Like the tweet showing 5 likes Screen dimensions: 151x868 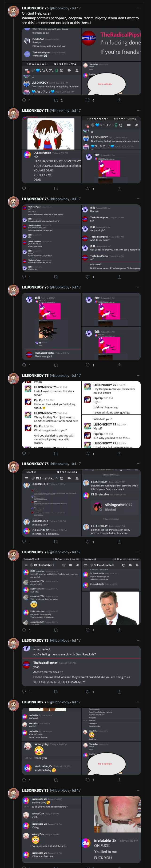click(87, 100)
